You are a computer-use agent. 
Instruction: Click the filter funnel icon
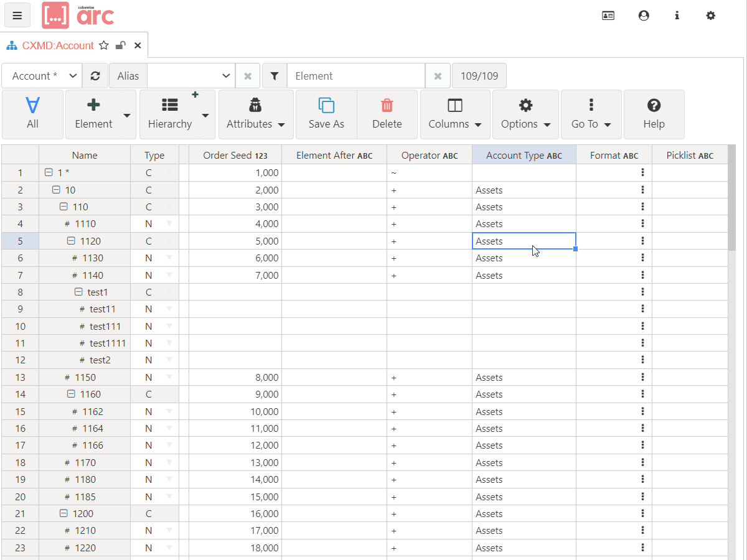275,76
